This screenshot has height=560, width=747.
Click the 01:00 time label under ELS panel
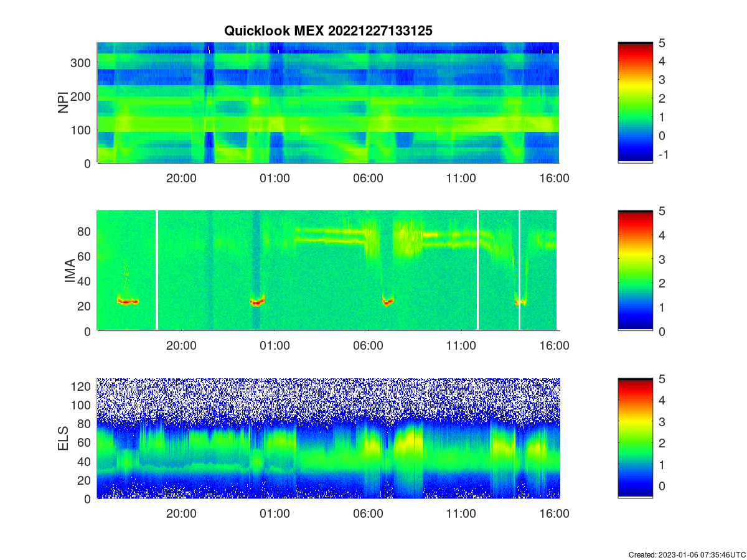tap(275, 514)
